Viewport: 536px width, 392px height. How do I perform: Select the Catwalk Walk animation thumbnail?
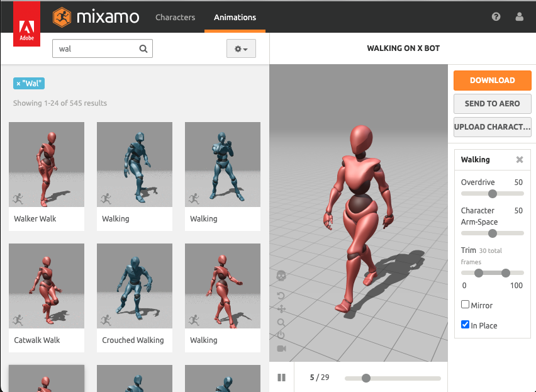pos(47,286)
